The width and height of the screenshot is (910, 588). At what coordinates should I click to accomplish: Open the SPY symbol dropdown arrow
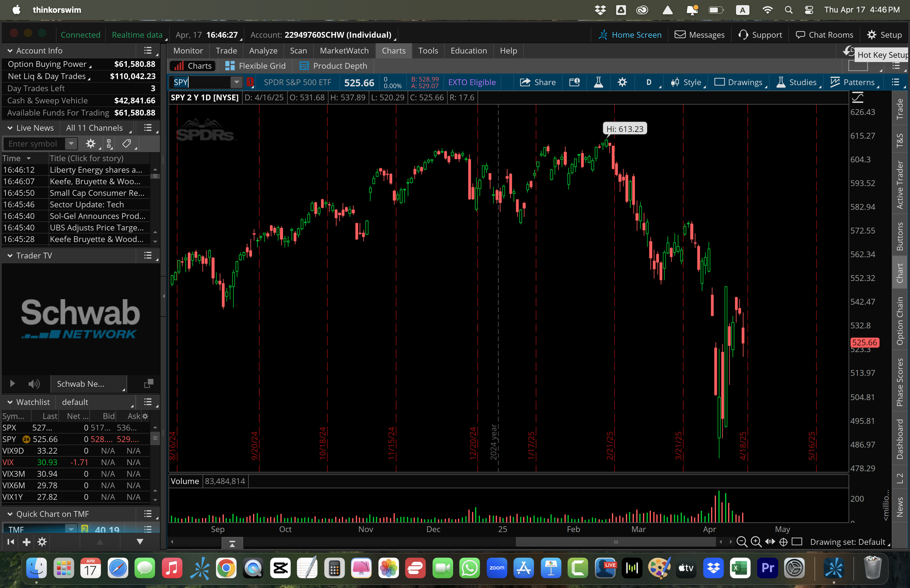236,82
